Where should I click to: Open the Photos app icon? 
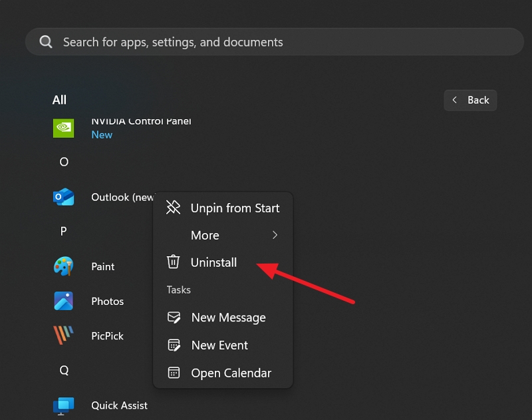(x=63, y=301)
